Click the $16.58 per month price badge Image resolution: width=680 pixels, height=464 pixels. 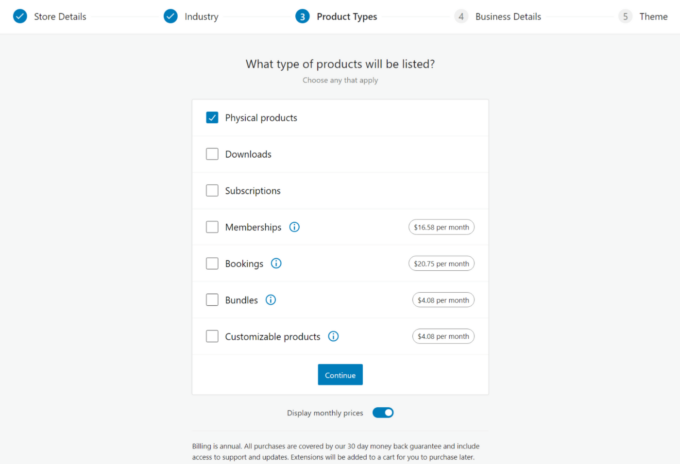[441, 227]
